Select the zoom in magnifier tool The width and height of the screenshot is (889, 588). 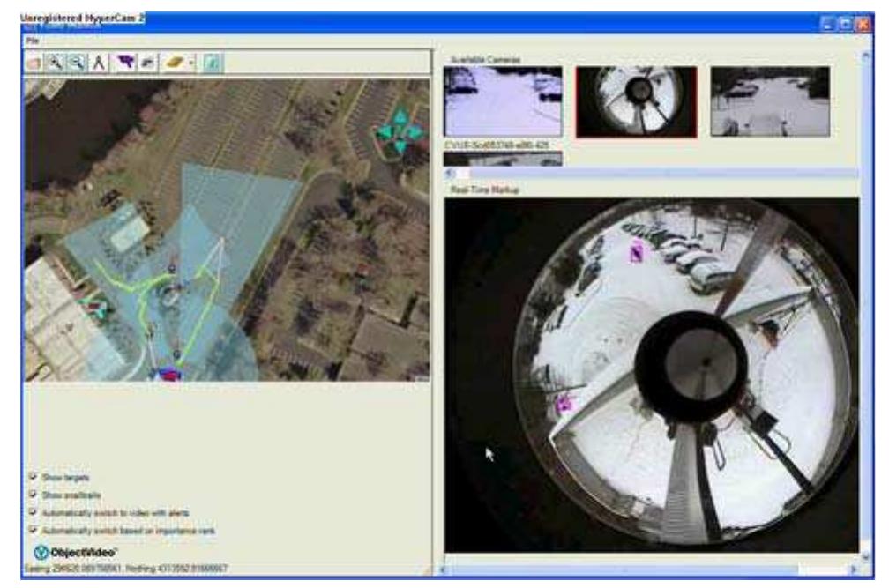click(x=55, y=63)
